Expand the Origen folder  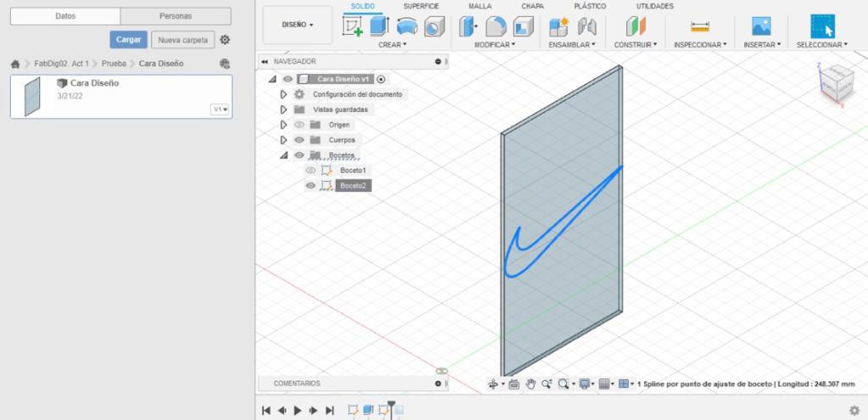click(x=284, y=124)
